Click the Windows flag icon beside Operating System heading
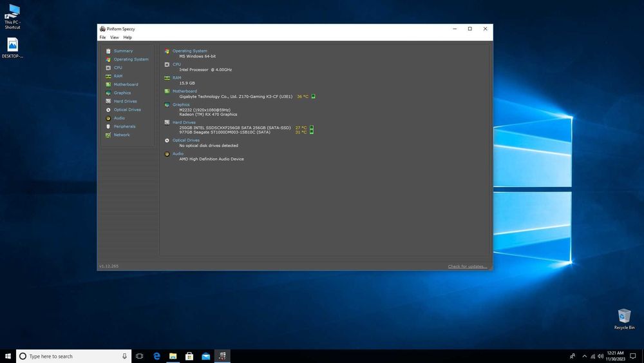 click(167, 51)
